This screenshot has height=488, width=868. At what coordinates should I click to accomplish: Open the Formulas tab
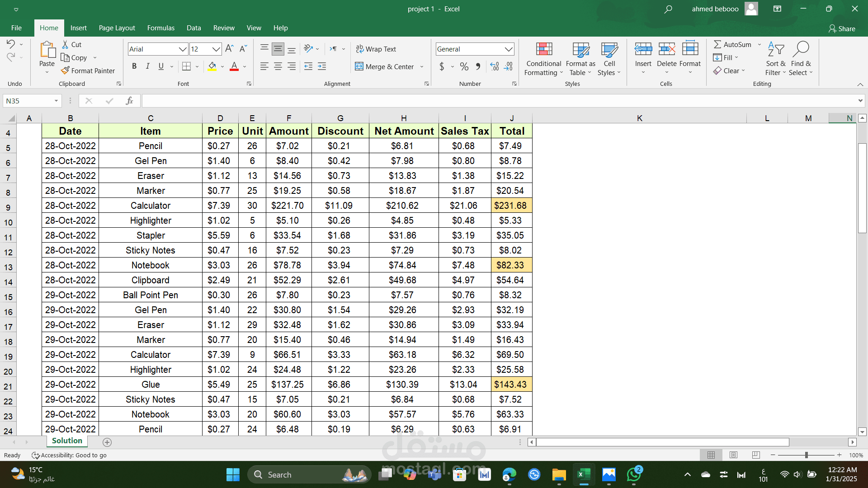coord(160,28)
